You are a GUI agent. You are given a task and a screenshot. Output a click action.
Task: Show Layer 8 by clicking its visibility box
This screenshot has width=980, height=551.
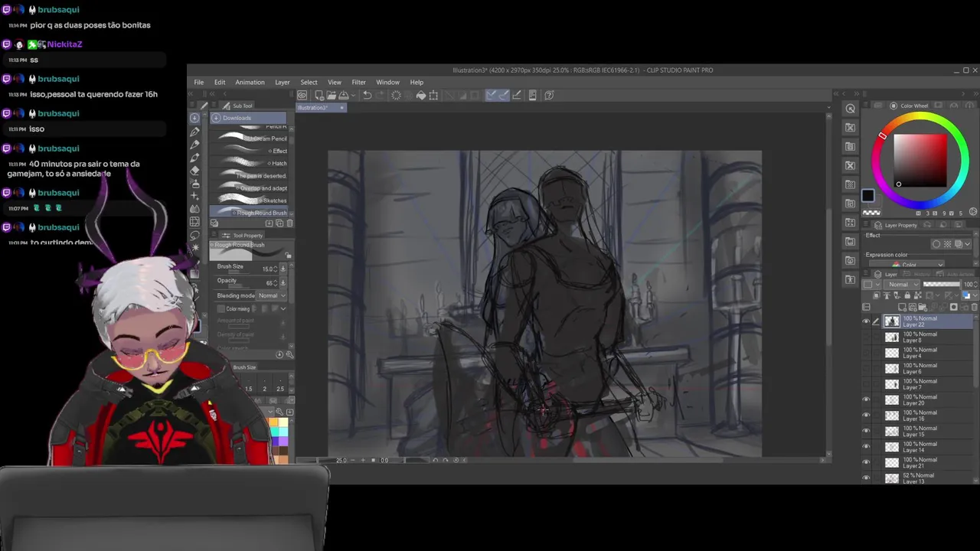pos(866,337)
